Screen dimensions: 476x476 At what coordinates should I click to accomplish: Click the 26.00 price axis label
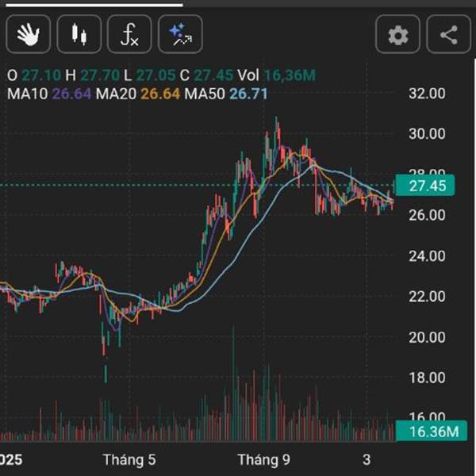(x=427, y=215)
